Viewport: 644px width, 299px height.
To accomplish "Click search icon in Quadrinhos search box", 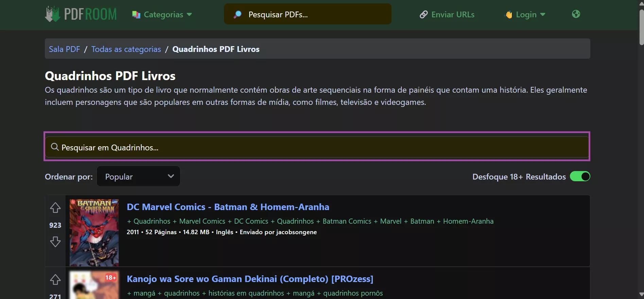I will tap(55, 147).
